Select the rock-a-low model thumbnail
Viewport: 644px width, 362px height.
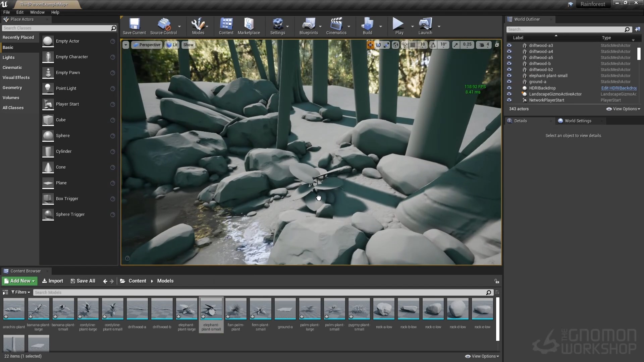[x=384, y=309]
